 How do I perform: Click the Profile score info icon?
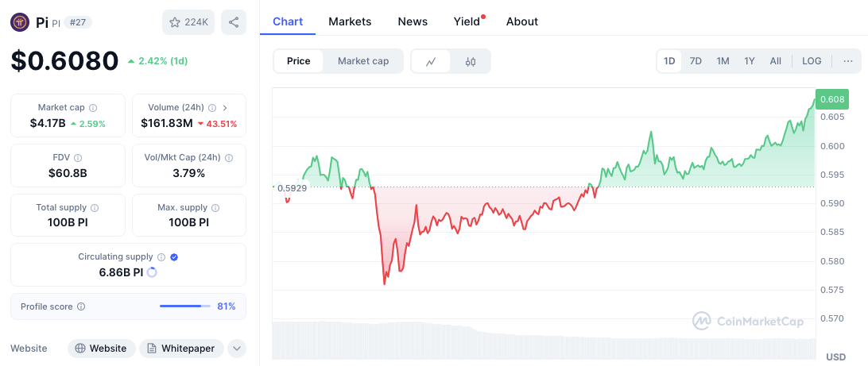pos(81,306)
